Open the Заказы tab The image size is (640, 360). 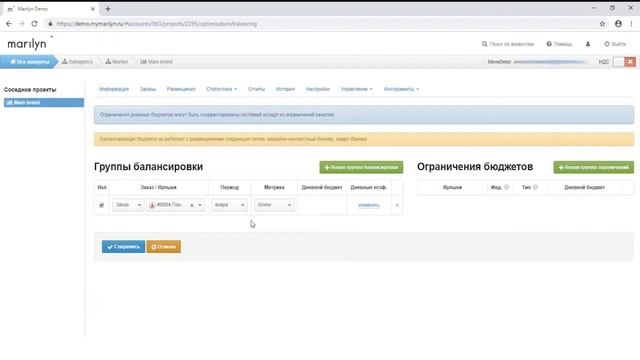coord(148,89)
